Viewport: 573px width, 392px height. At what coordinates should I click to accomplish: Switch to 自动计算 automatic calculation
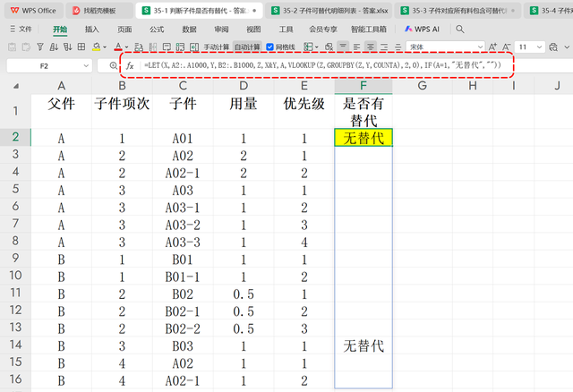coord(247,47)
